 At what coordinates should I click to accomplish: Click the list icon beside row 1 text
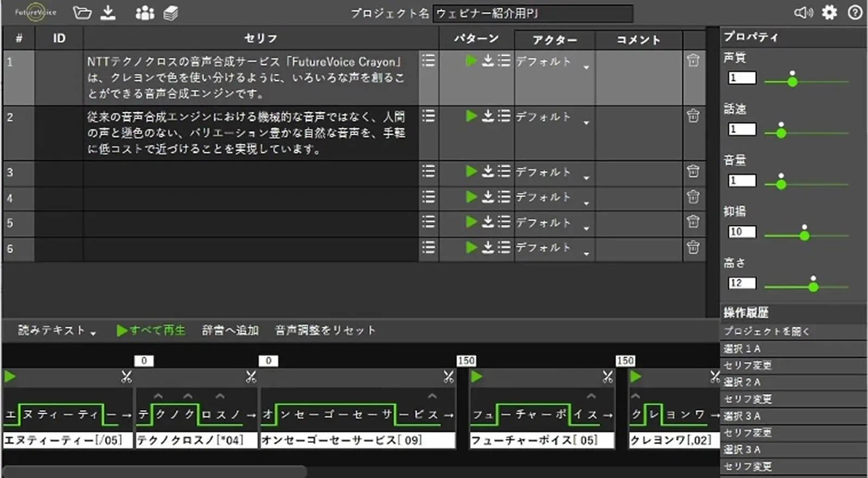429,60
